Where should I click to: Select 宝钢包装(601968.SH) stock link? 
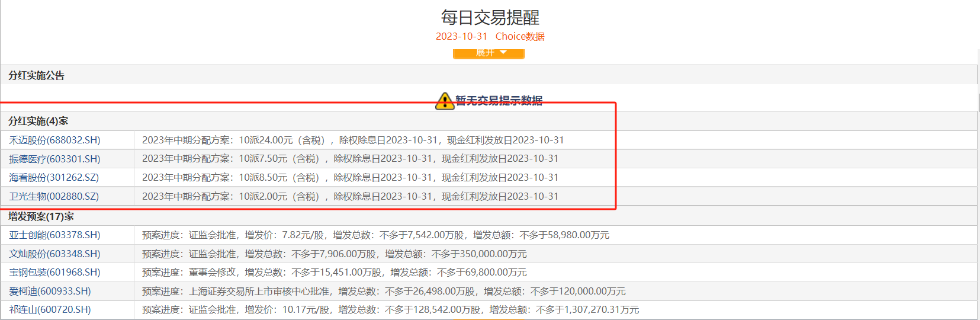[54, 273]
